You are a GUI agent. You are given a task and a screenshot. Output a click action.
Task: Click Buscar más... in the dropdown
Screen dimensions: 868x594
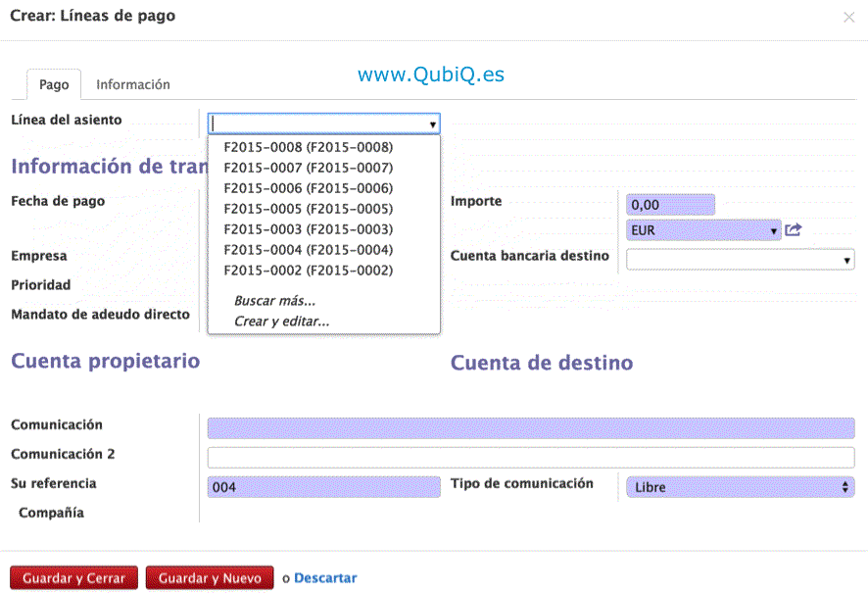click(x=274, y=301)
